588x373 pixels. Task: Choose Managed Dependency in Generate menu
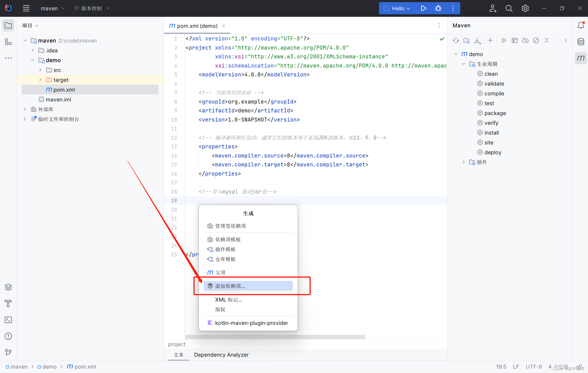(248, 226)
